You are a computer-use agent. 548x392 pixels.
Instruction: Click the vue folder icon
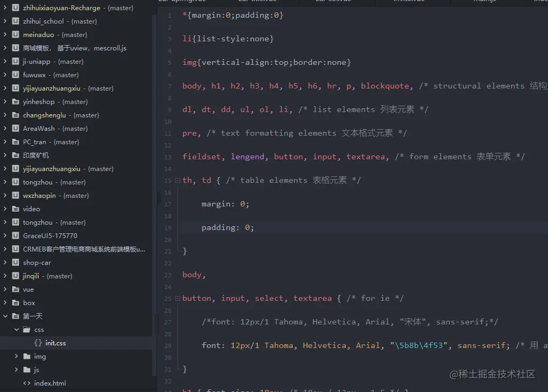coord(16,289)
